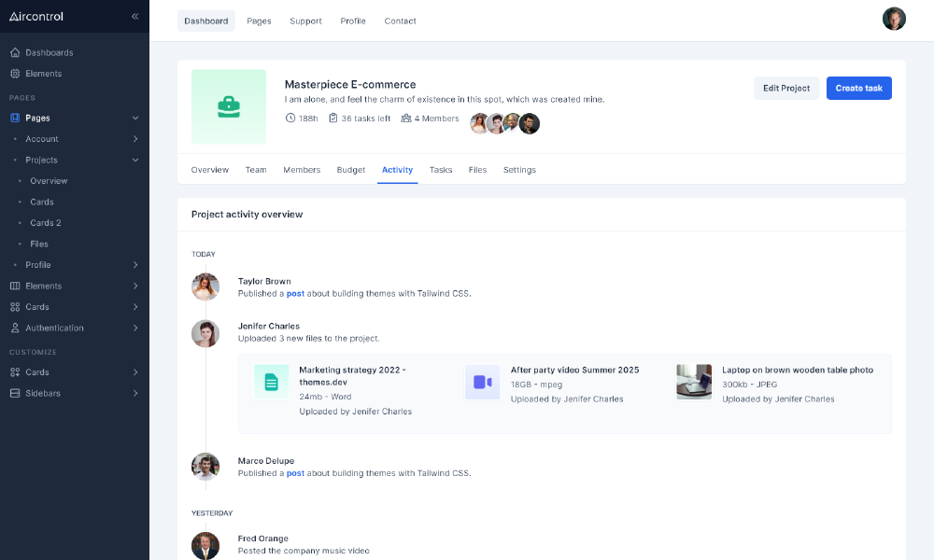Select Support in the top navigation
934x560 pixels.
click(305, 21)
